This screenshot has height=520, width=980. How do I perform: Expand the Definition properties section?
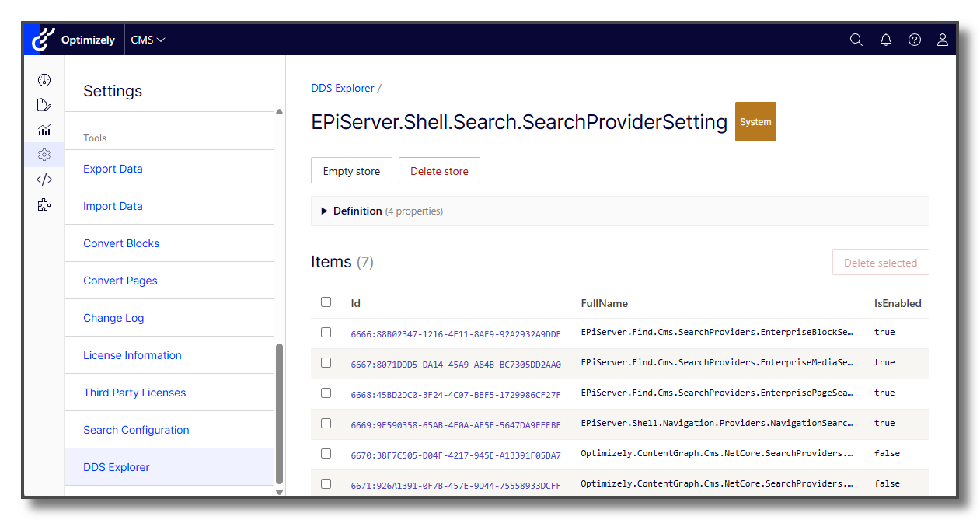(619, 211)
